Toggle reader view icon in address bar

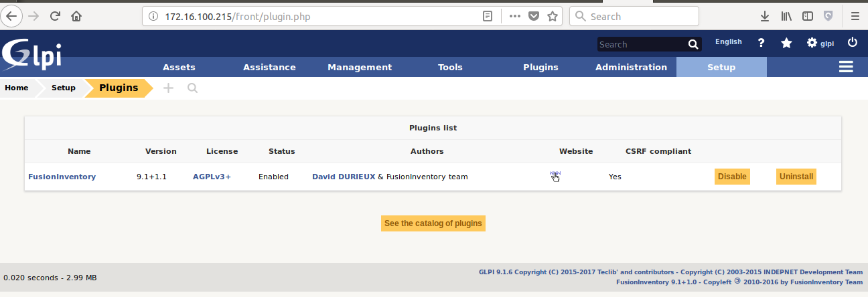(x=489, y=16)
